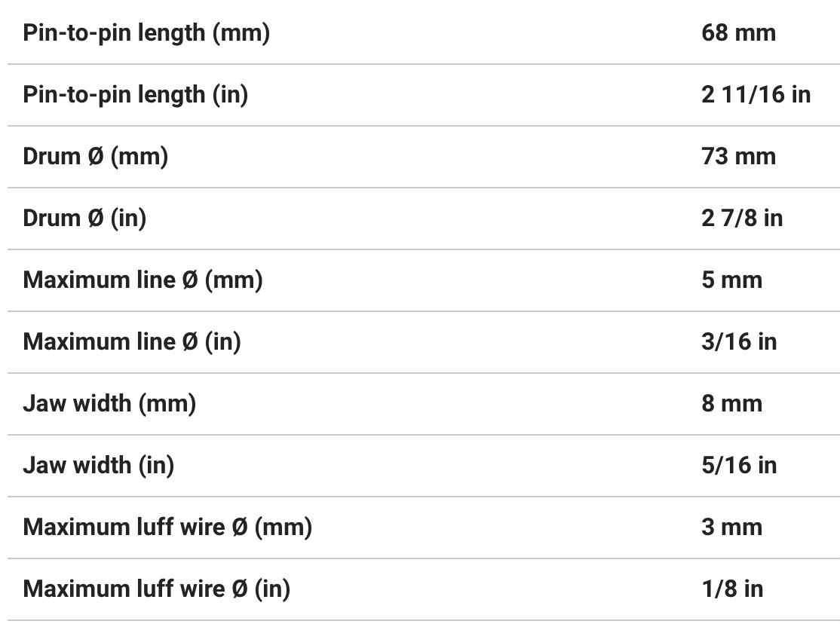Click the "Maximum luff wire Ø (in)" label

(157, 589)
